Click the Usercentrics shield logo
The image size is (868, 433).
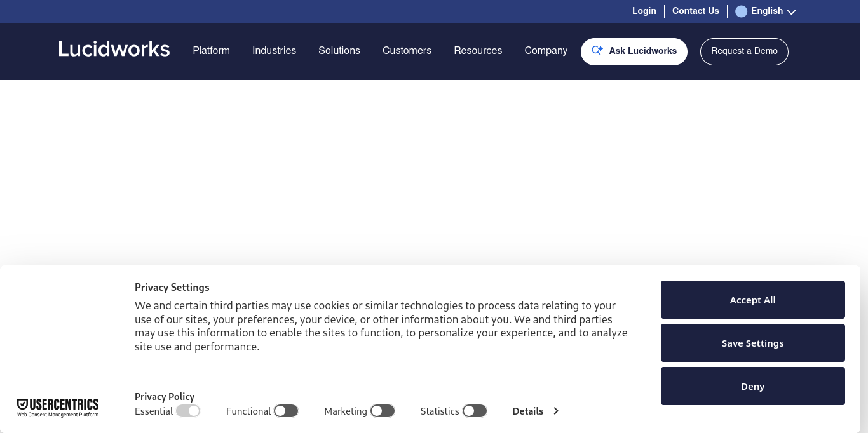tap(23, 403)
